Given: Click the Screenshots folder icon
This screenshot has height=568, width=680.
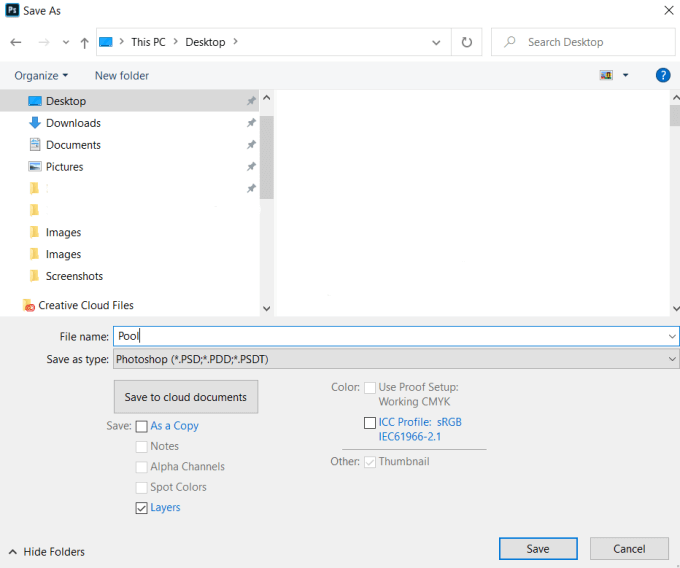Looking at the screenshot, I should click(x=34, y=276).
